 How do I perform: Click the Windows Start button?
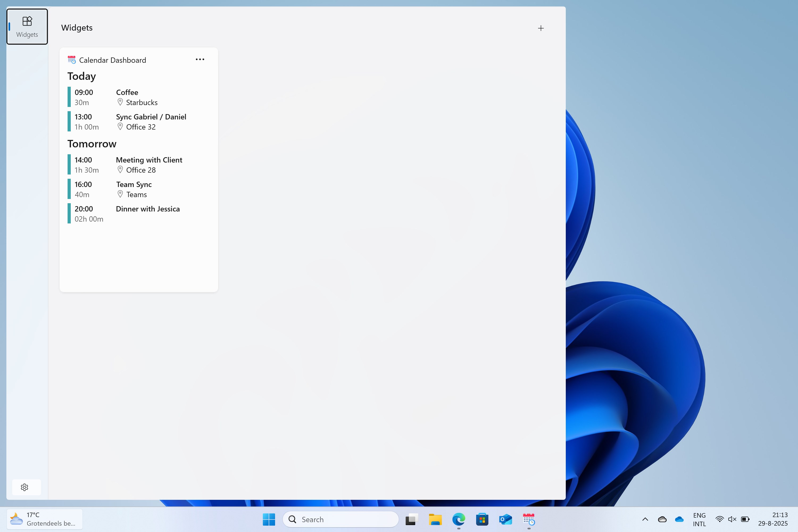pyautogui.click(x=269, y=519)
